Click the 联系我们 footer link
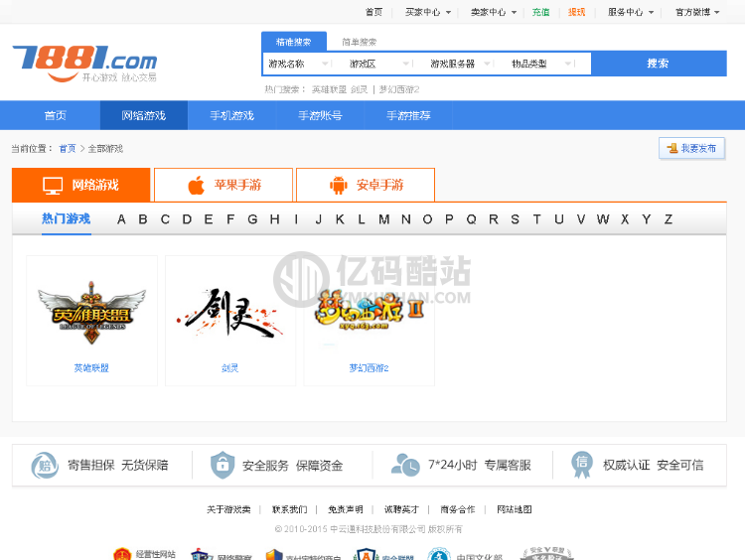The height and width of the screenshot is (560, 745). [289, 509]
